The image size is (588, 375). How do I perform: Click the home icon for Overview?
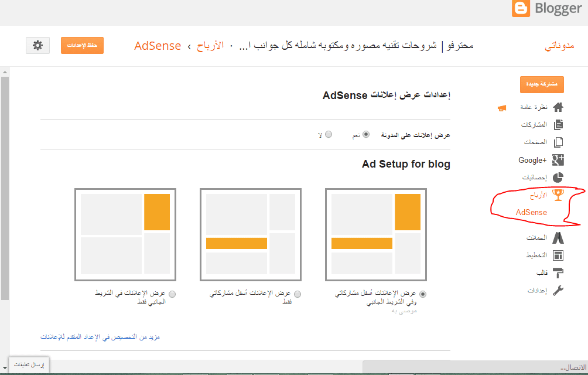(558, 107)
